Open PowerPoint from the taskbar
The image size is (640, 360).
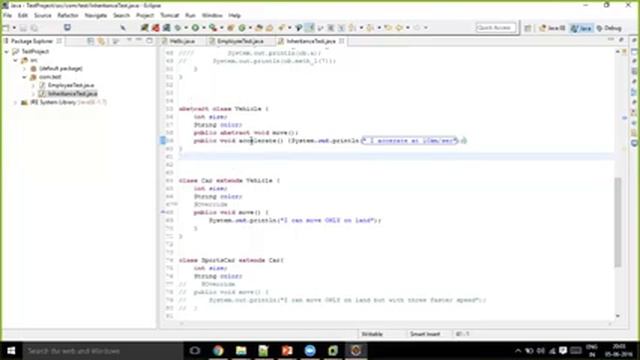(x=287, y=350)
